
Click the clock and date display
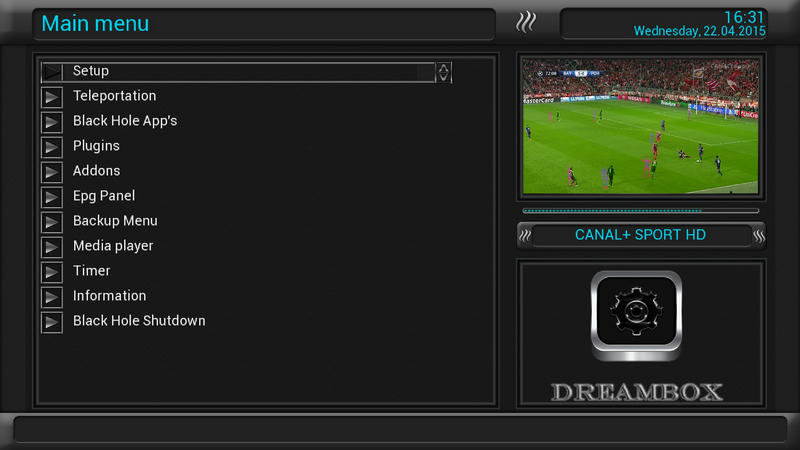coord(699,24)
